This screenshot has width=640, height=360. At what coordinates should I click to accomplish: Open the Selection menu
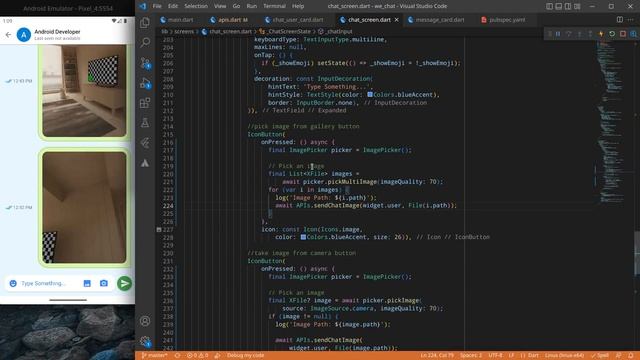pos(196,6)
